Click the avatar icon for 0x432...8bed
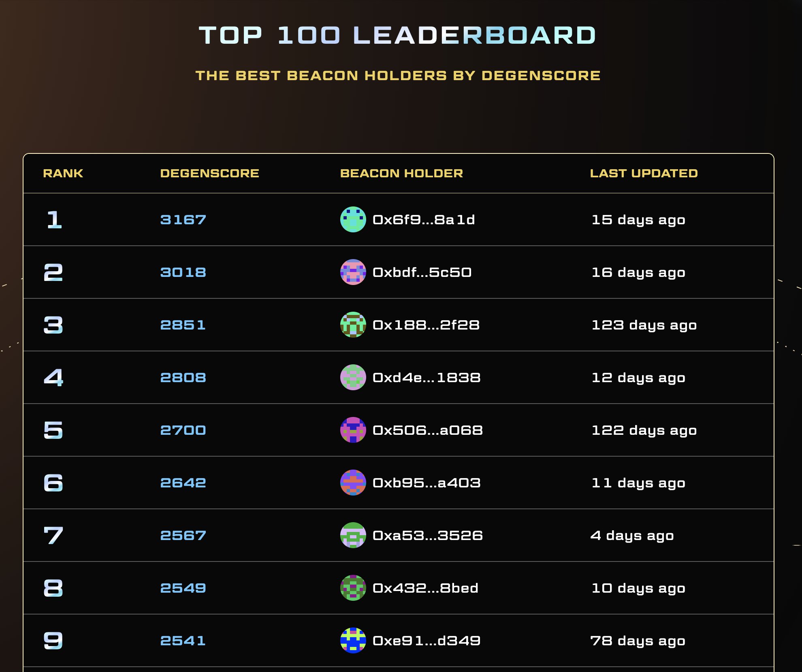This screenshot has height=672, width=802. click(x=353, y=588)
